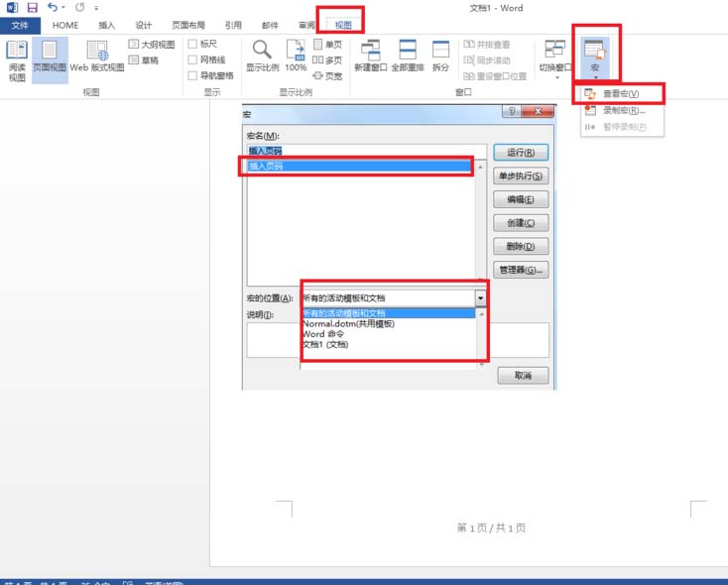Viewport: 728px width, 585px height.
Task: Open Switch Windows (切换窗口) menu
Action: [555, 59]
